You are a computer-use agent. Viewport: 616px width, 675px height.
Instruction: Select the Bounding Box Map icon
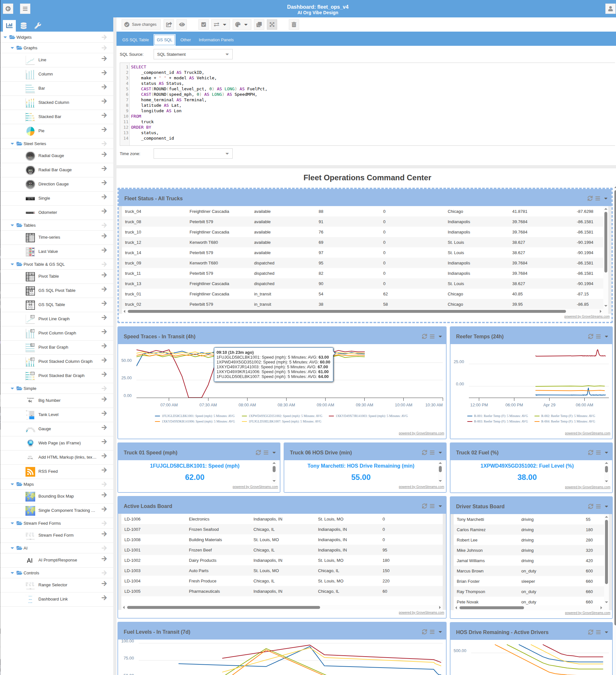pyautogui.click(x=30, y=497)
